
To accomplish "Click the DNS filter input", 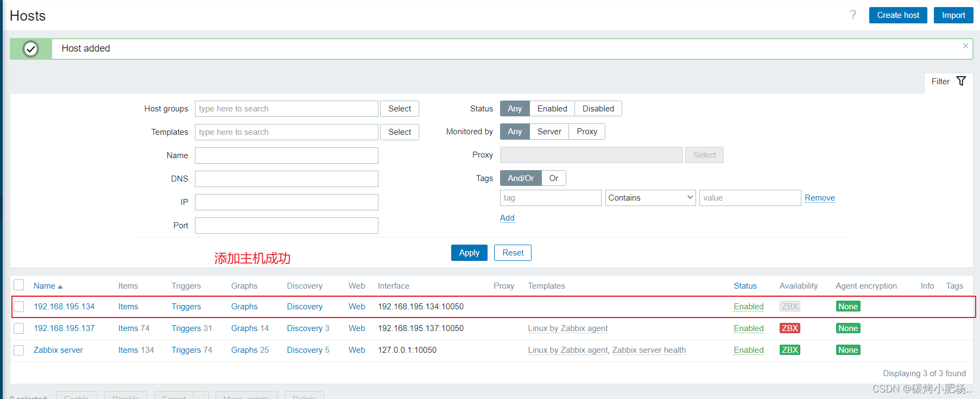I will point(287,179).
